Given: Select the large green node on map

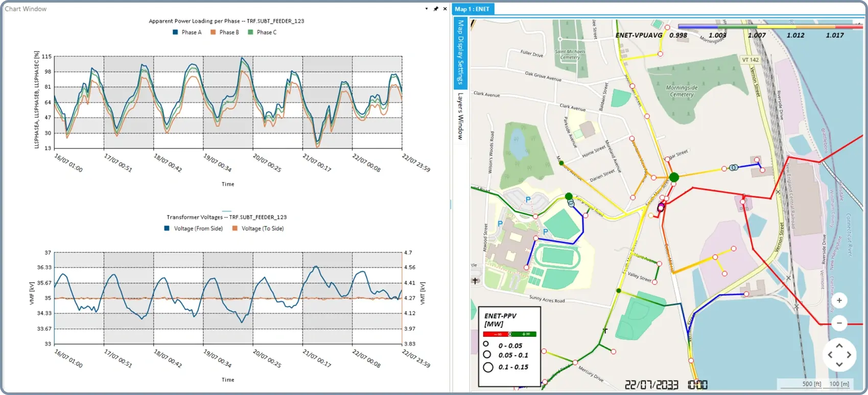Looking at the screenshot, I should (x=674, y=177).
